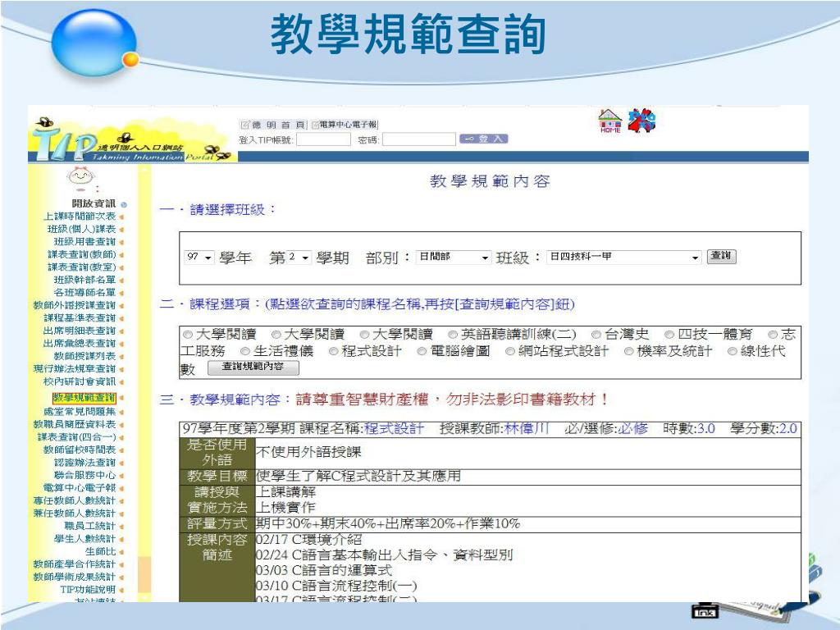
Task: Click the HOME house icon
Action: (609, 121)
